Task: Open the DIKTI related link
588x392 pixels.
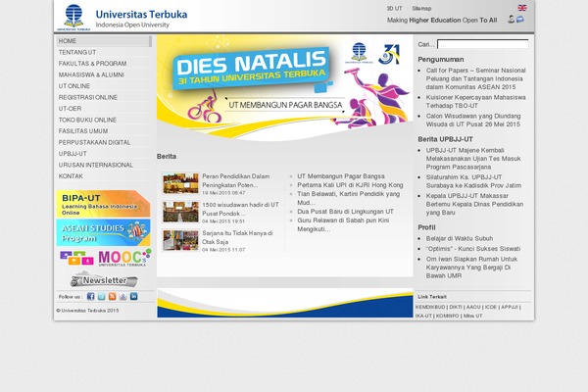Action: (456, 307)
